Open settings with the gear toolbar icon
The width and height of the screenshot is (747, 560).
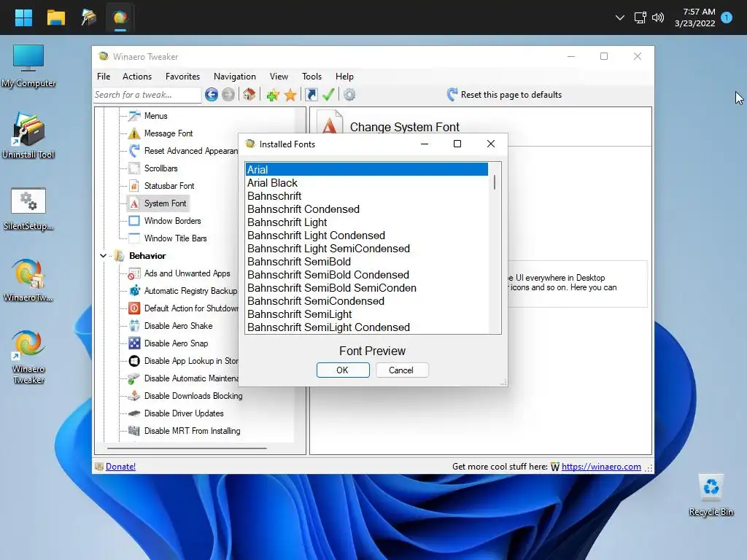click(349, 95)
